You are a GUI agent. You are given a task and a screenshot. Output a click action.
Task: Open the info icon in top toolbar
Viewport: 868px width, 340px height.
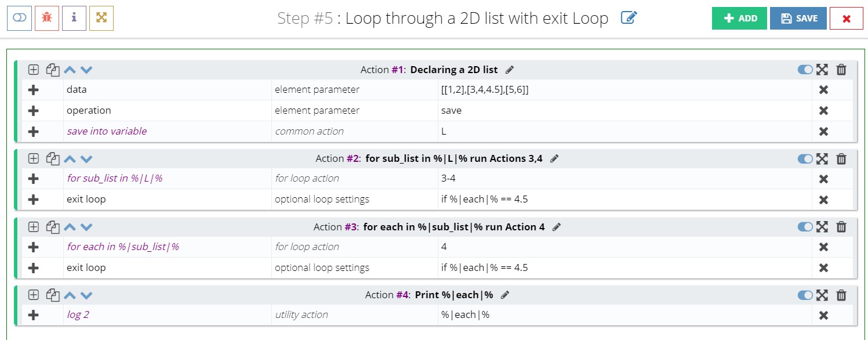coord(74,18)
